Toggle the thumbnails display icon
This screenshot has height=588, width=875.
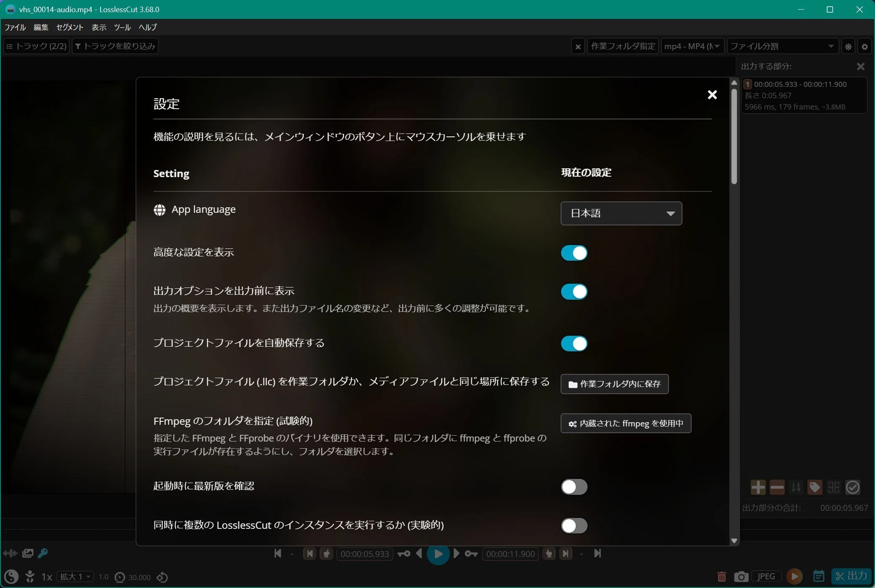pyautogui.click(x=28, y=553)
